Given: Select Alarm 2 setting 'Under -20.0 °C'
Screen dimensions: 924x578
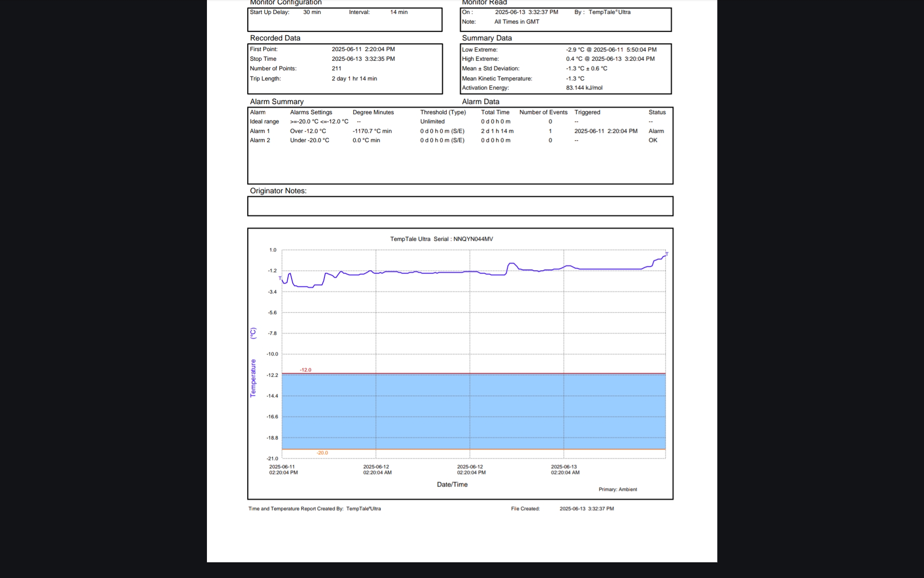Looking at the screenshot, I should pyautogui.click(x=309, y=140).
